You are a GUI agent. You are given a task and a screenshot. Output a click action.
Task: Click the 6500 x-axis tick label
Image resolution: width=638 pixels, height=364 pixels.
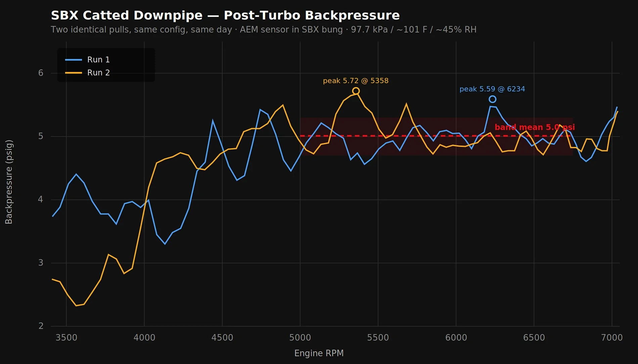pos(534,337)
